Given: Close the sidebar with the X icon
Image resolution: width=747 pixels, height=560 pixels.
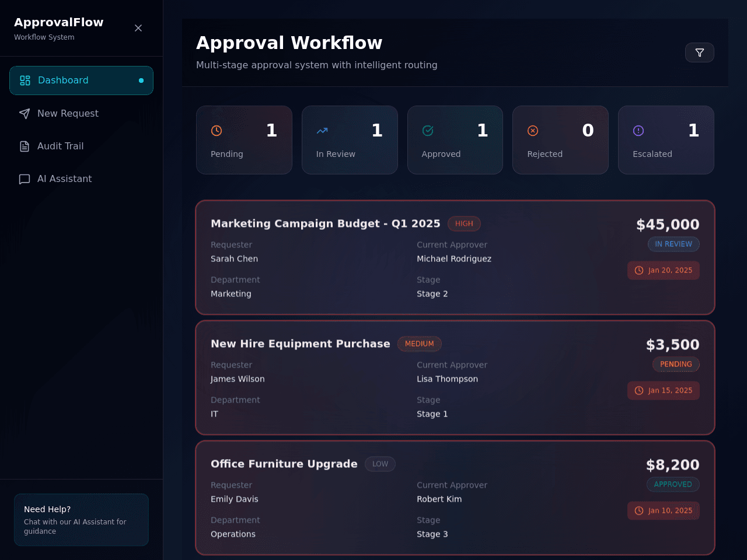Looking at the screenshot, I should point(138,28).
